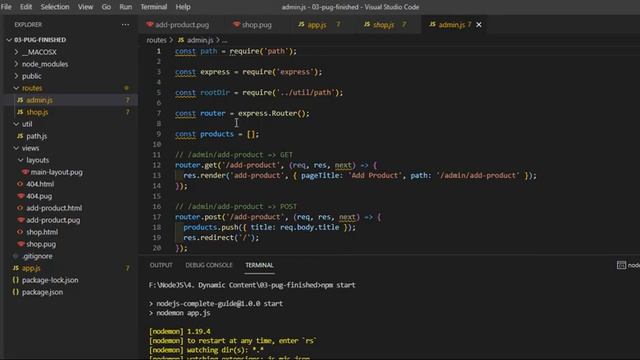Click EXPLORER panel header title
640x360 pixels.
pos(28,24)
